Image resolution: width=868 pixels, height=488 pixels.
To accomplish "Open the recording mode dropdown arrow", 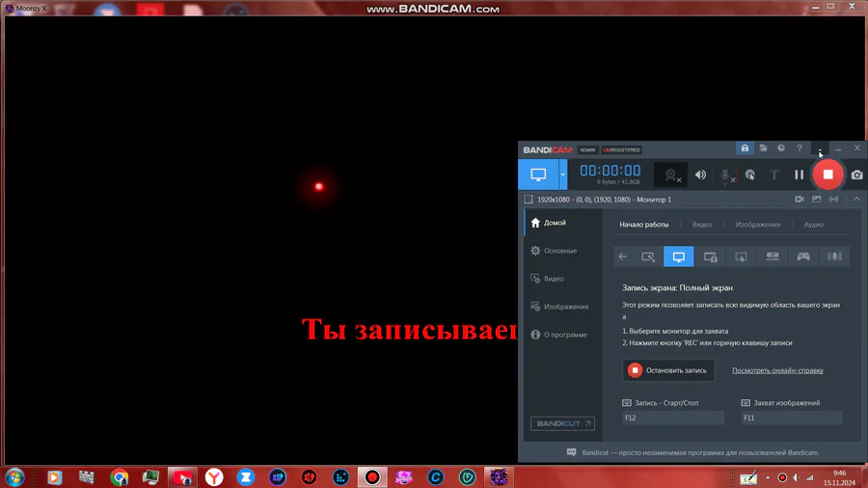I will [x=563, y=175].
